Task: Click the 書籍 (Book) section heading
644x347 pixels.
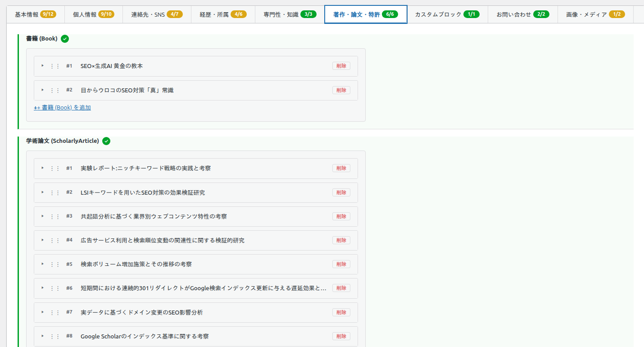Action: 42,39
